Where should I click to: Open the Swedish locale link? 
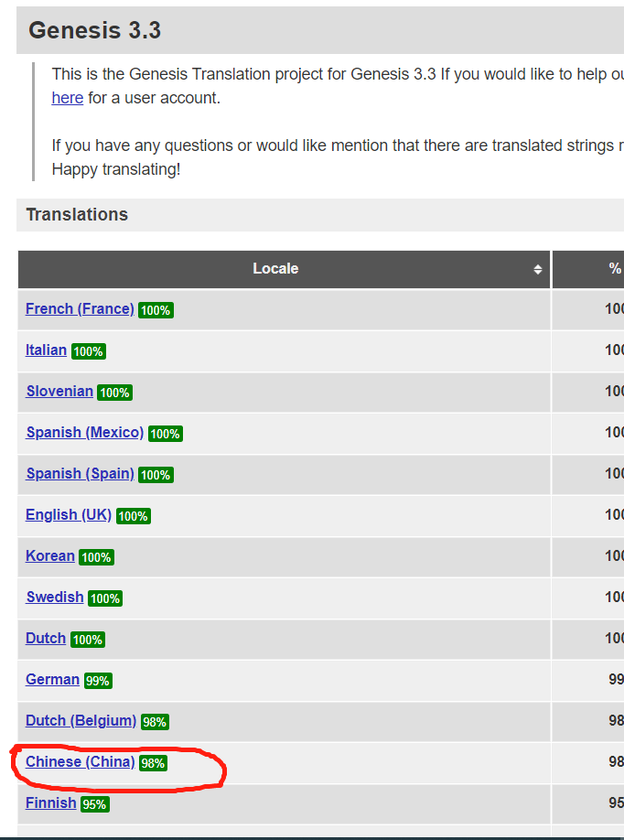(x=55, y=598)
